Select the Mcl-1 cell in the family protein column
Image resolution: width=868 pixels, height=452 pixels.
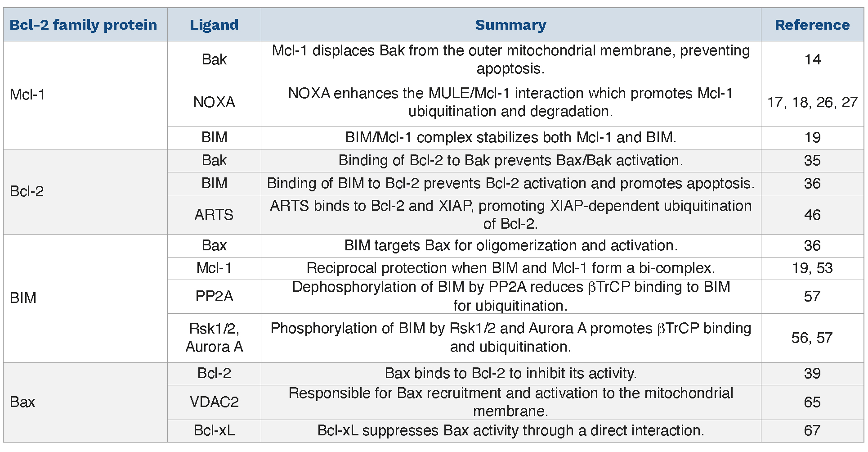[27, 95]
